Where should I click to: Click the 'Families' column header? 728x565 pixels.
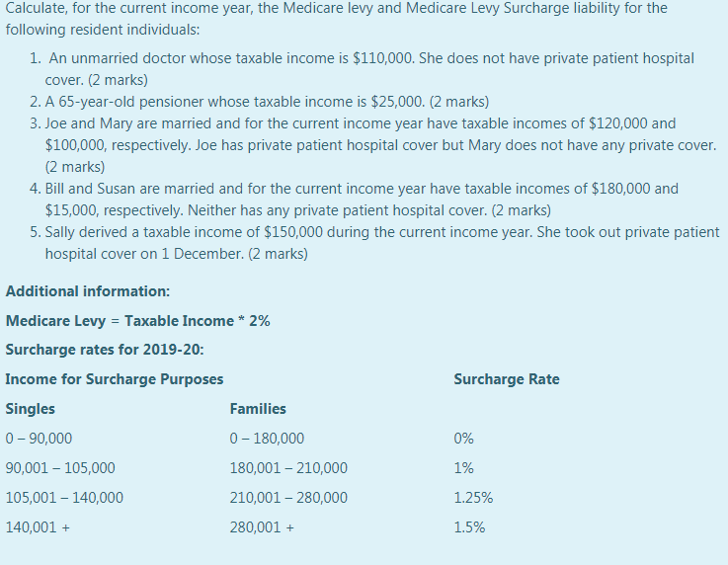(258, 409)
